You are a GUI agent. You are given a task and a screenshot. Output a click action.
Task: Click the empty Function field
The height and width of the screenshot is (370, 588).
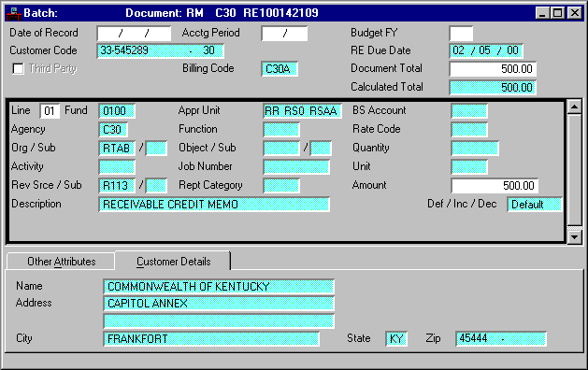[x=281, y=130]
